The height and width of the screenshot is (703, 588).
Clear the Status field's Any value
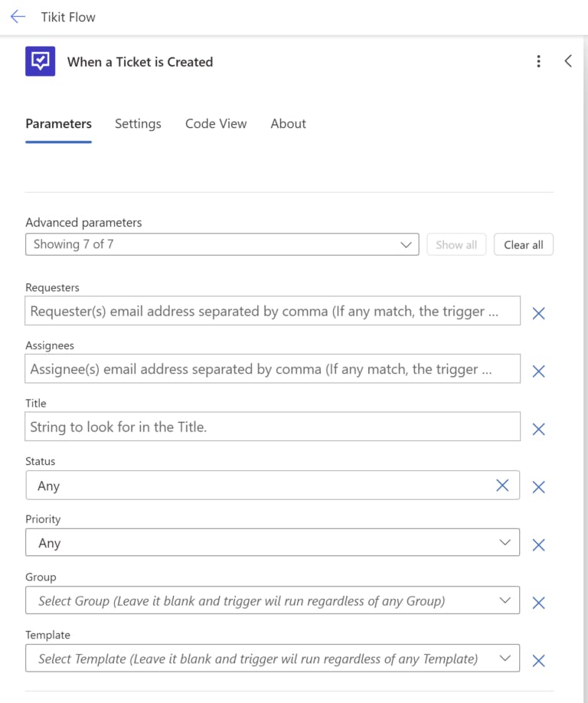(502, 485)
